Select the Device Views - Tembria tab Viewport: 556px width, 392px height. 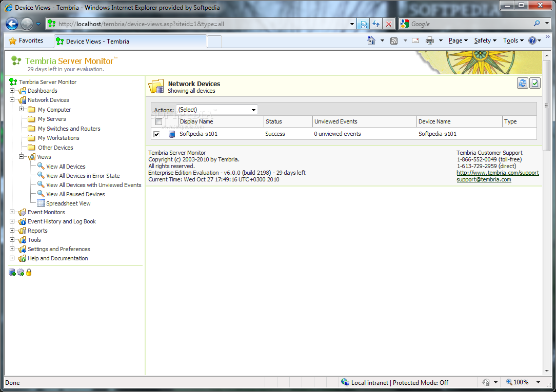click(x=130, y=42)
